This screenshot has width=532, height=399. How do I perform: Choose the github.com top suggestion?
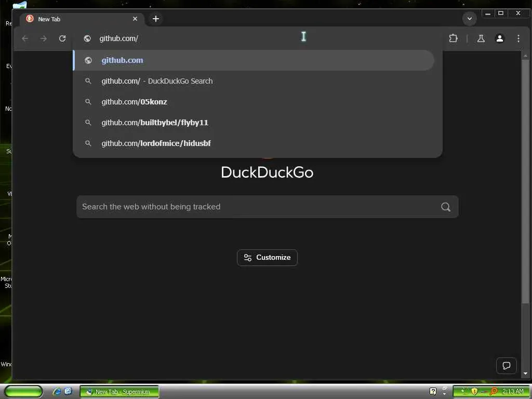coord(254,60)
